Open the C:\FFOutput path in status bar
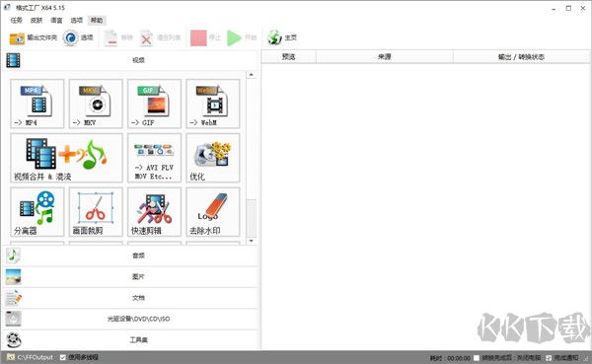 [x=36, y=357]
